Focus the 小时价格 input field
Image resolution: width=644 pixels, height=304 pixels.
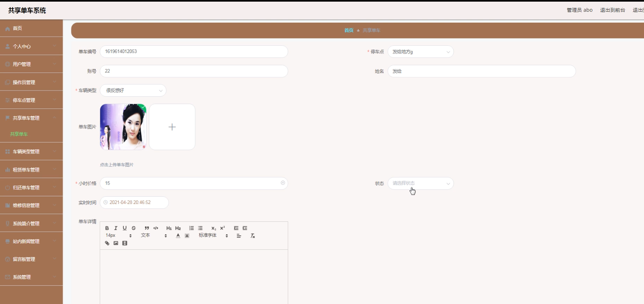[x=194, y=183]
